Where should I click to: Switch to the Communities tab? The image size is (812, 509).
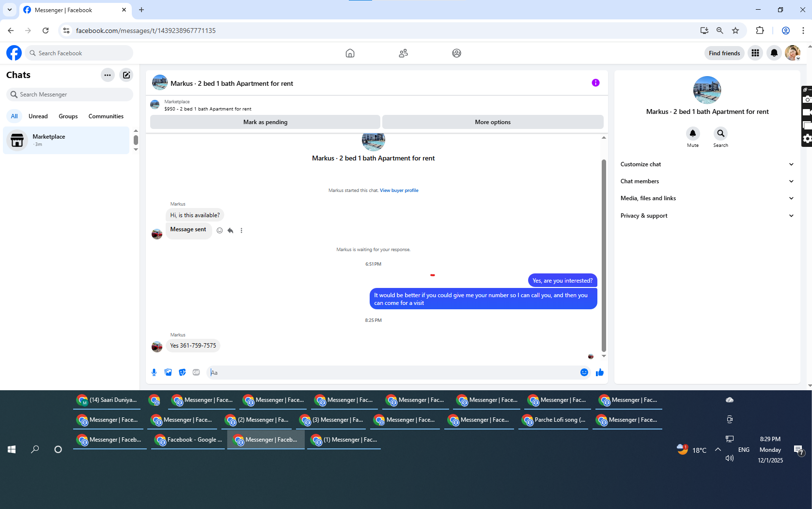(x=106, y=116)
